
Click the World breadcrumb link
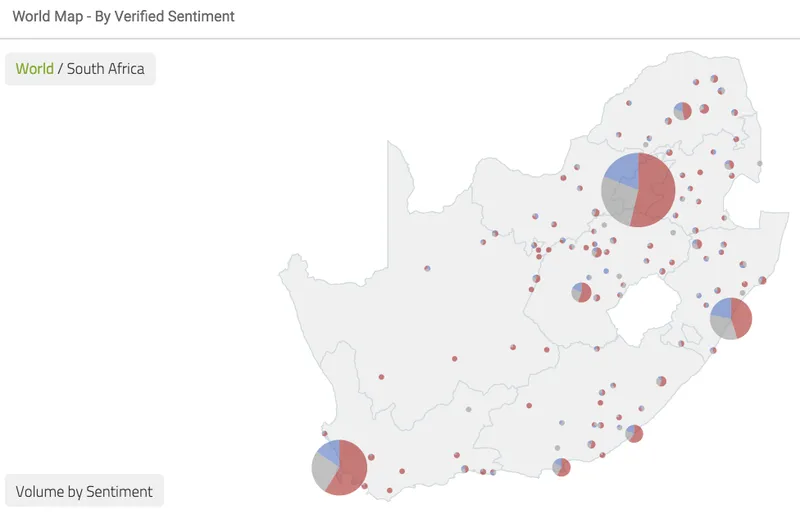click(x=34, y=68)
